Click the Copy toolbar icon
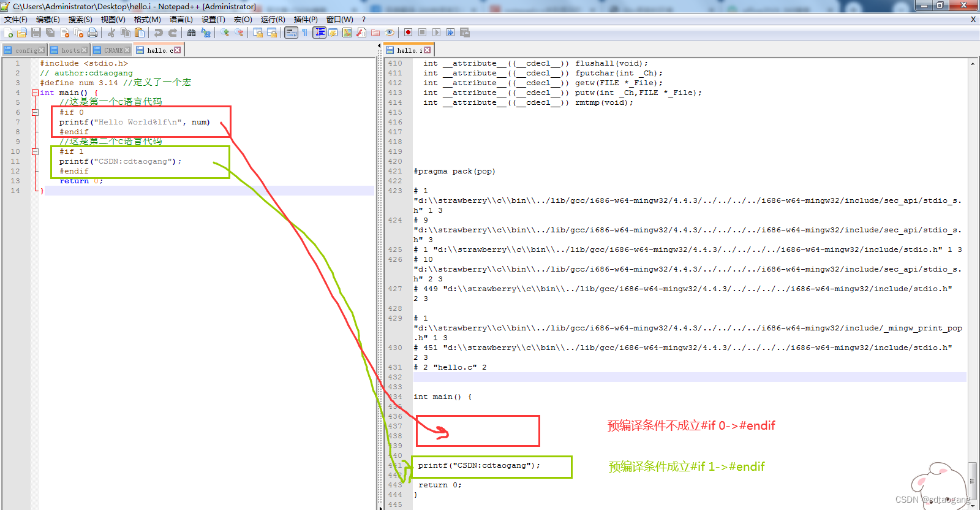The height and width of the screenshot is (510, 980). [125, 32]
